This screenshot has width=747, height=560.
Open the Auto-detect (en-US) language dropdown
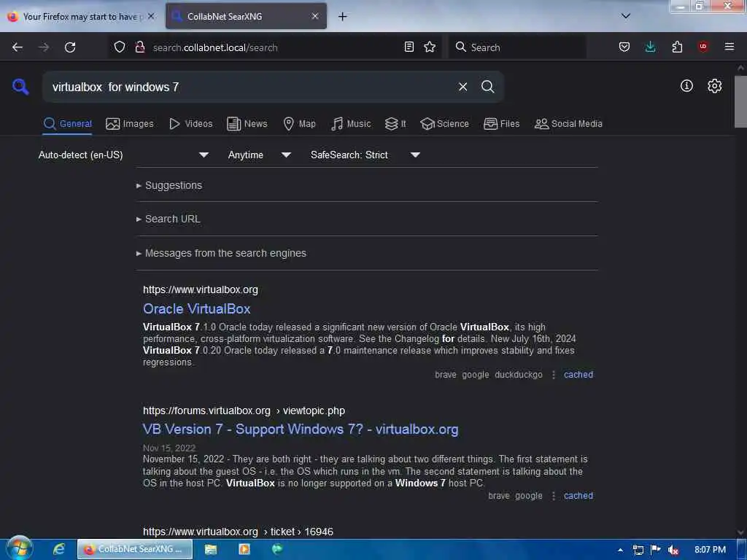123,155
